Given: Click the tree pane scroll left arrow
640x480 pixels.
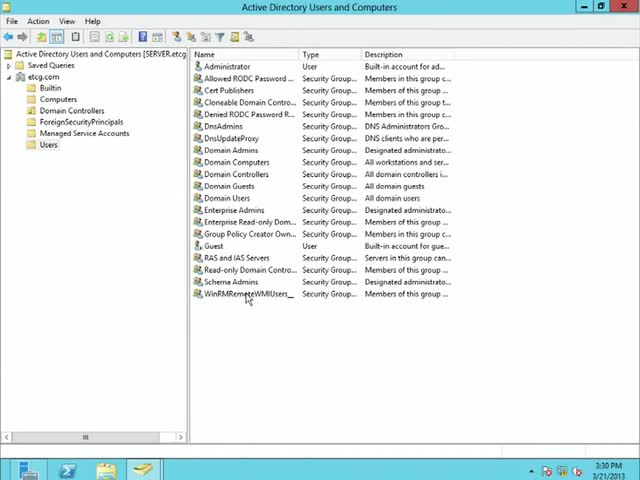Looking at the screenshot, I should click(x=7, y=437).
